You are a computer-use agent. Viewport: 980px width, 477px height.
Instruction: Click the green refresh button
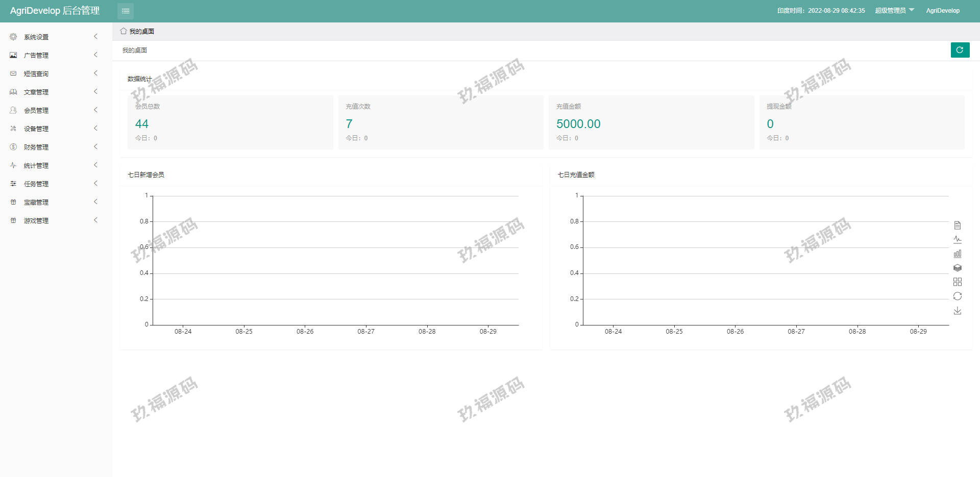click(x=960, y=50)
